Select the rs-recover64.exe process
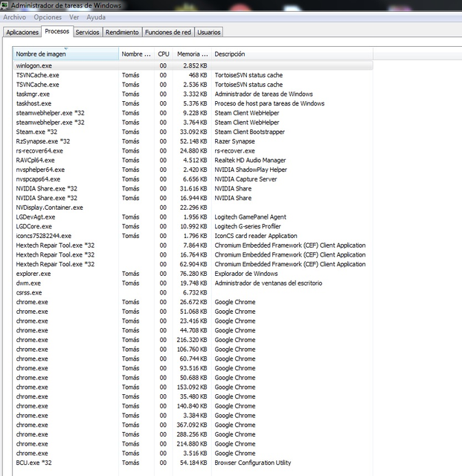462x476 pixels. 193,151
